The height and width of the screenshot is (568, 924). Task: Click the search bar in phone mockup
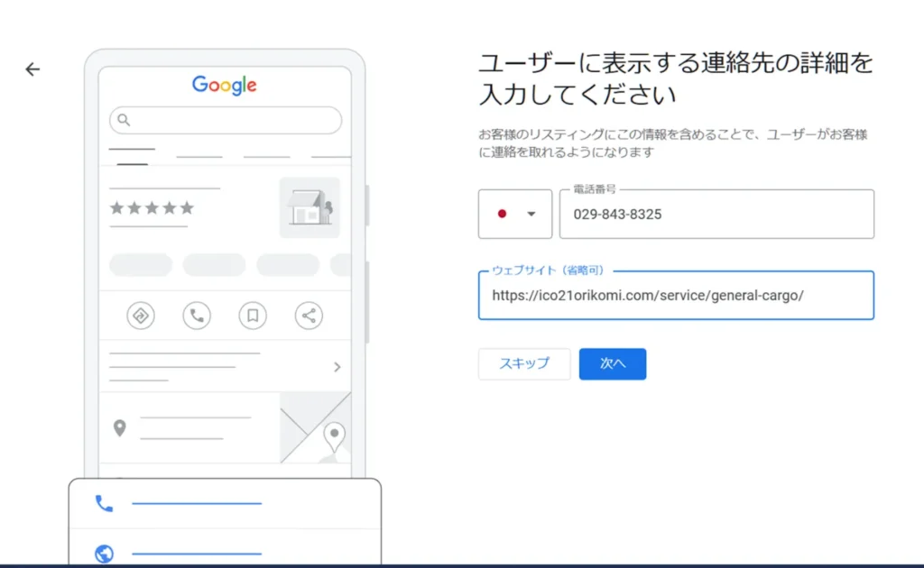click(226, 120)
